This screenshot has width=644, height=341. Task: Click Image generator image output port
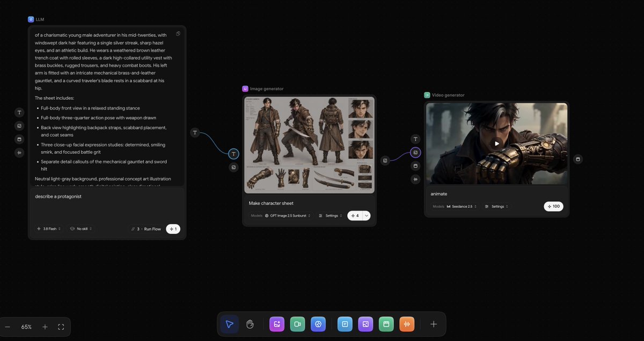pyautogui.click(x=385, y=160)
